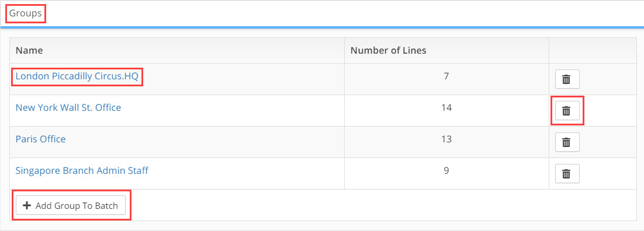Select the Paris Office link
644x231 pixels.
pyautogui.click(x=41, y=139)
